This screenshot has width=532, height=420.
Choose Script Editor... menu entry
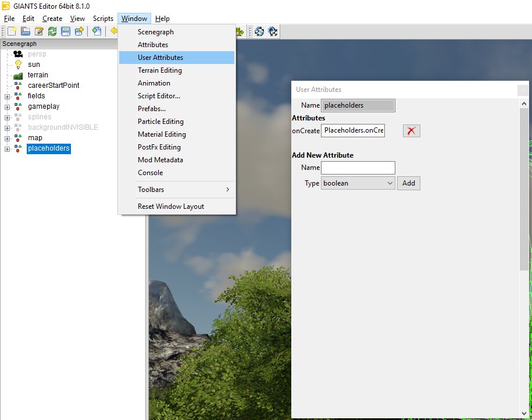159,96
